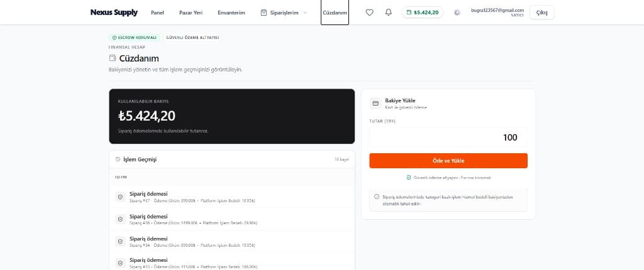The image size is (644, 270).
Task: Click shield icon of Sipariş #36 payment
Action: pyautogui.click(x=120, y=219)
